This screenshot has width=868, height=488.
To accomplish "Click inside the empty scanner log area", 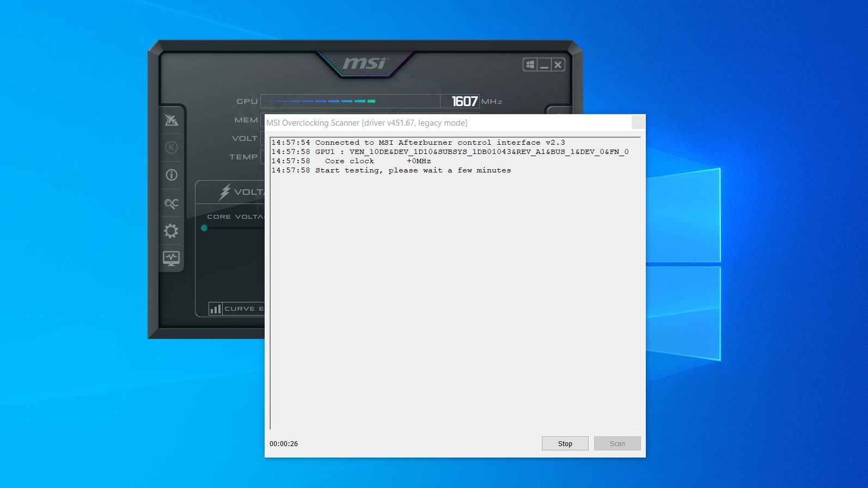I will 455,302.
